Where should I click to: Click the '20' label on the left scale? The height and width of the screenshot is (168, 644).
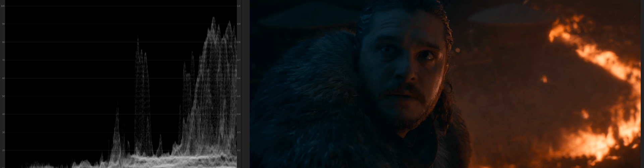3,151
